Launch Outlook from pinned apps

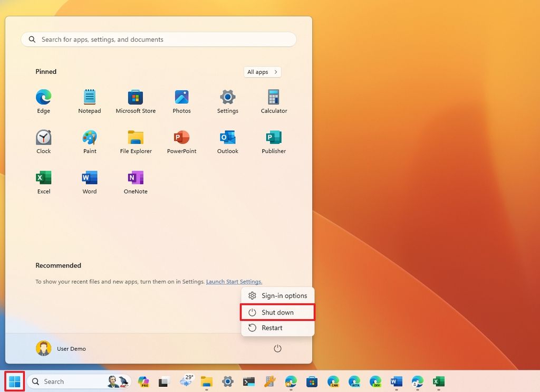(227, 140)
